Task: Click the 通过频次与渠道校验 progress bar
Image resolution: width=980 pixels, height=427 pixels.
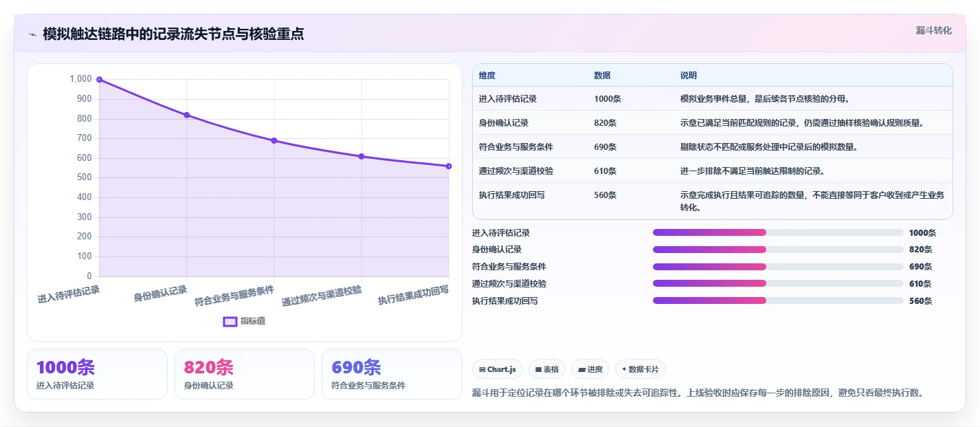Action: pyautogui.click(x=778, y=283)
